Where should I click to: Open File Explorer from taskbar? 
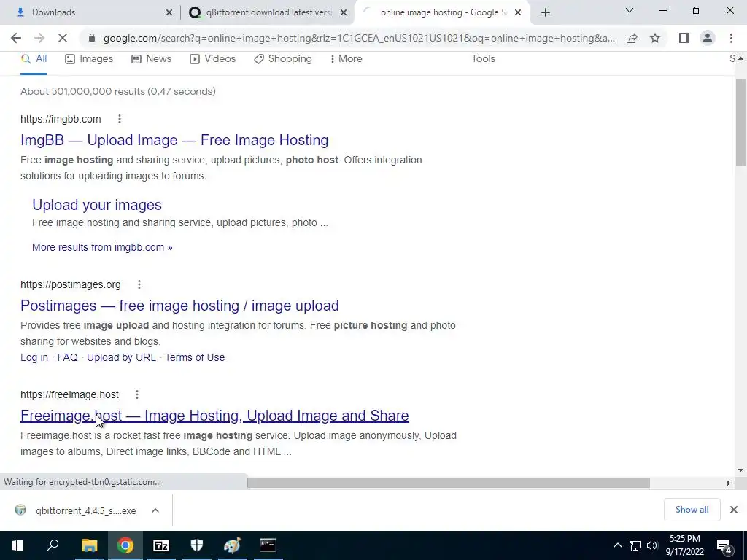point(89,545)
